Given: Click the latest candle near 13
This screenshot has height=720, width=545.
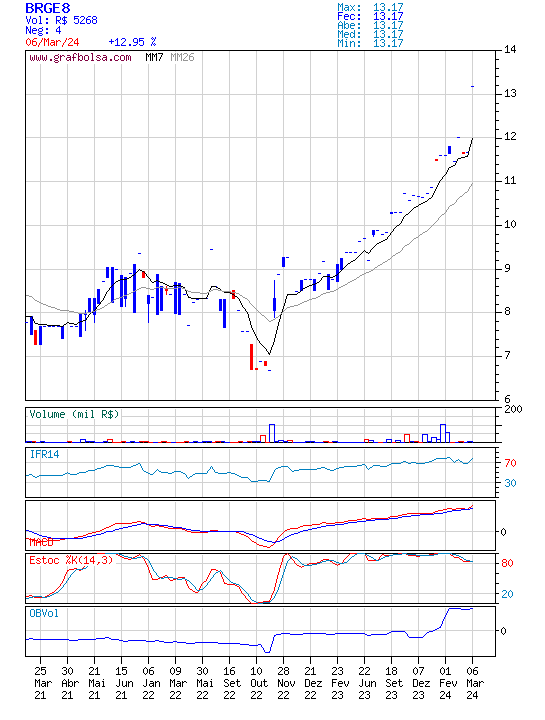Looking at the screenshot, I should pyautogui.click(x=472, y=86).
